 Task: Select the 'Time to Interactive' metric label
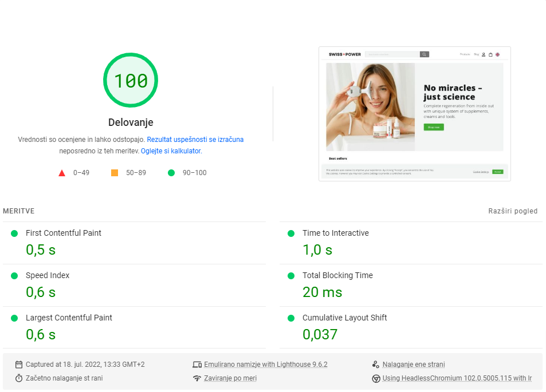[335, 233]
